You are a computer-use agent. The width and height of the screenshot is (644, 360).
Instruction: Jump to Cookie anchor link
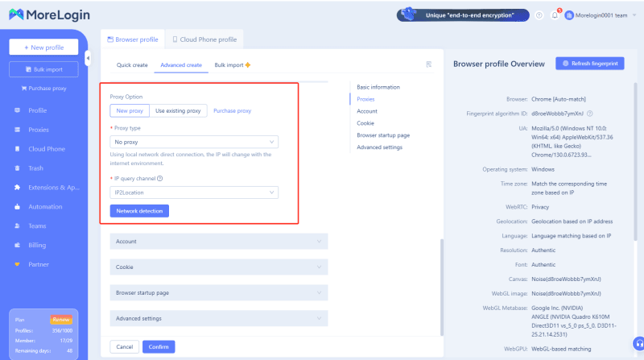pos(365,123)
